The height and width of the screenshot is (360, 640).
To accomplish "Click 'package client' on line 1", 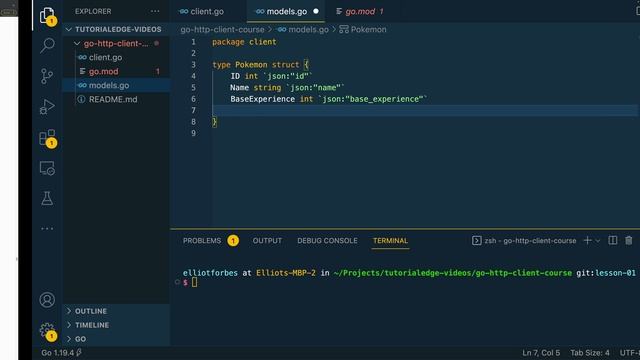I will coord(244,42).
